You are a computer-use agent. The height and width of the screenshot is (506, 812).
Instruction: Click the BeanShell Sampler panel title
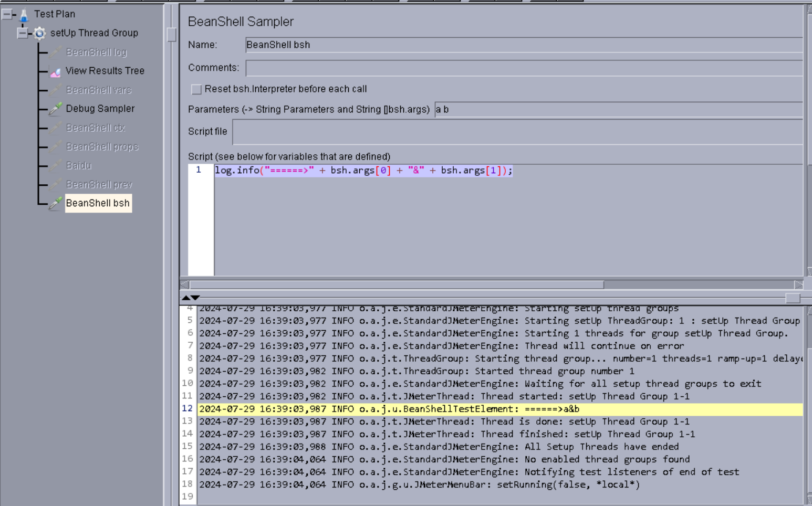pos(241,22)
